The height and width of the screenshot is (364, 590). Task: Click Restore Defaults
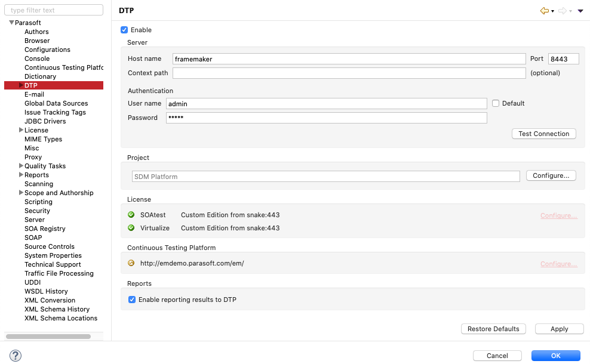[493, 329]
